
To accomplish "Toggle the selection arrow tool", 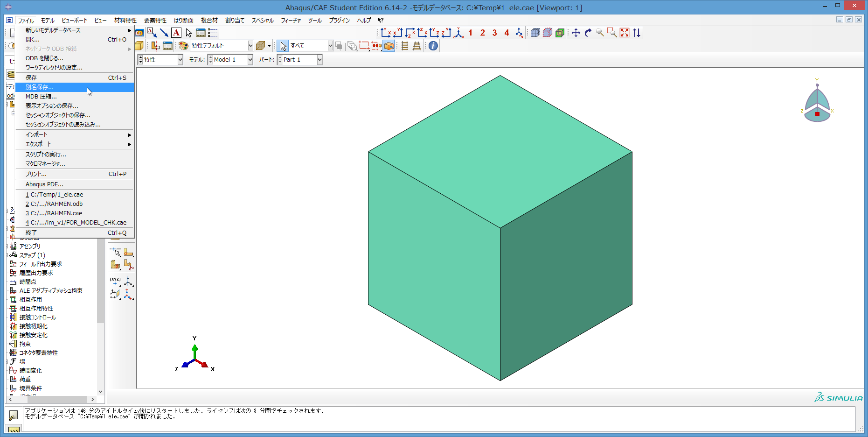I will point(283,46).
